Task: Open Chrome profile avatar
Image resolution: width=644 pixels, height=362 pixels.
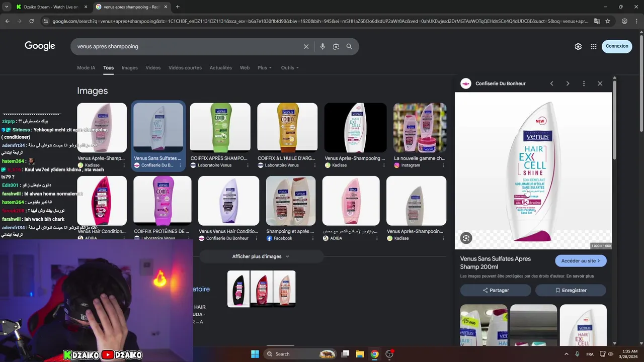Action: [624, 21]
